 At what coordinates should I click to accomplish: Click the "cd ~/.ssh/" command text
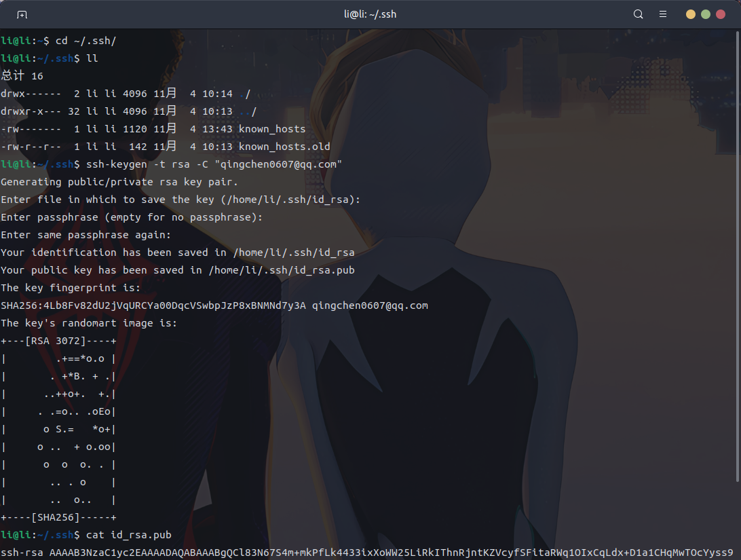click(85, 41)
